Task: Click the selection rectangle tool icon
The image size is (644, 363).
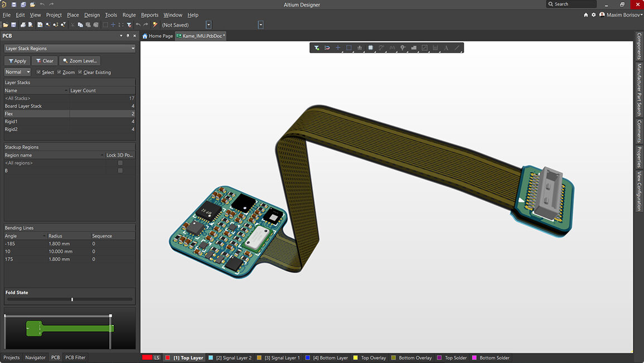Action: pyautogui.click(x=349, y=48)
